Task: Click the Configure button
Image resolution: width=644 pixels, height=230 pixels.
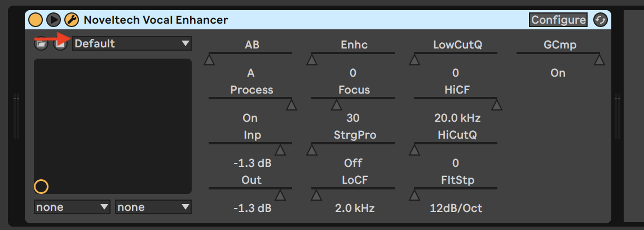Action: pos(559,20)
